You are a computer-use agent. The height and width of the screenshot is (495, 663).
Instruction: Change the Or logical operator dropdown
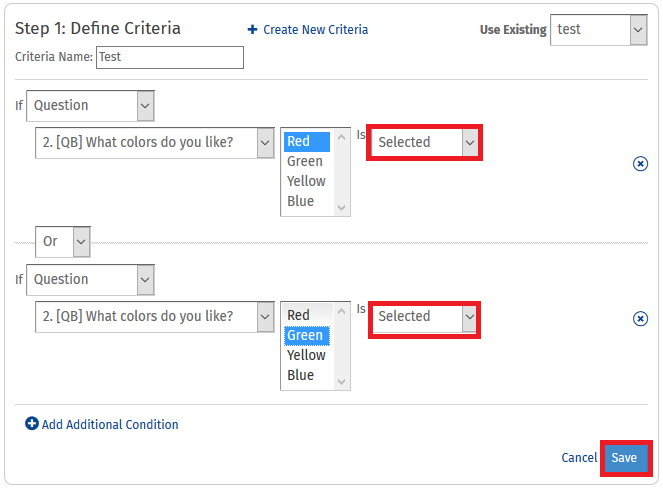pos(62,241)
